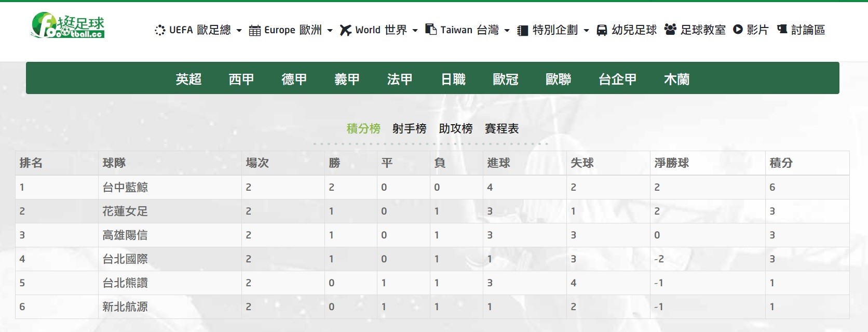Click the 進球 column header

point(499,163)
